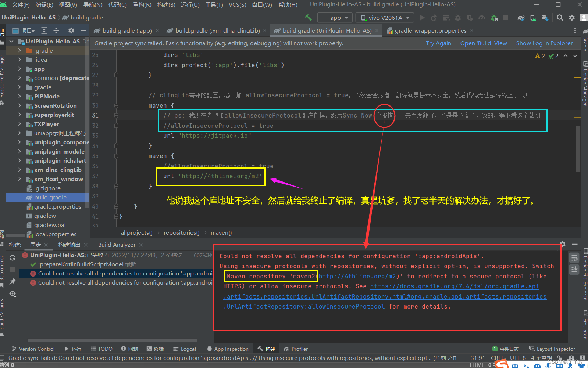Image resolution: width=588 pixels, height=368 pixels.
Task: Open the SDK Manager toolbar icon
Action: pos(545,18)
